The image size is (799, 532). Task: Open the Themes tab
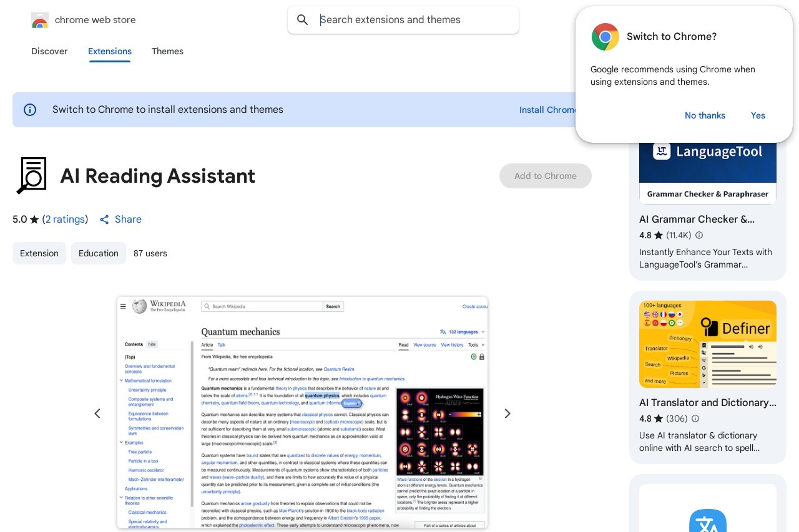coord(167,52)
